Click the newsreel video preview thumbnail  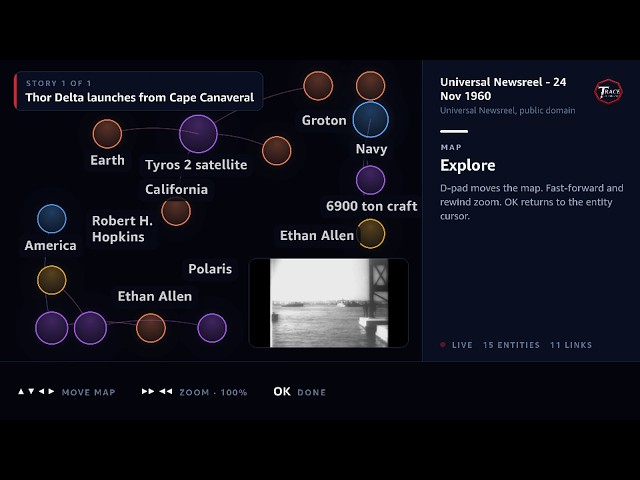[x=329, y=303]
